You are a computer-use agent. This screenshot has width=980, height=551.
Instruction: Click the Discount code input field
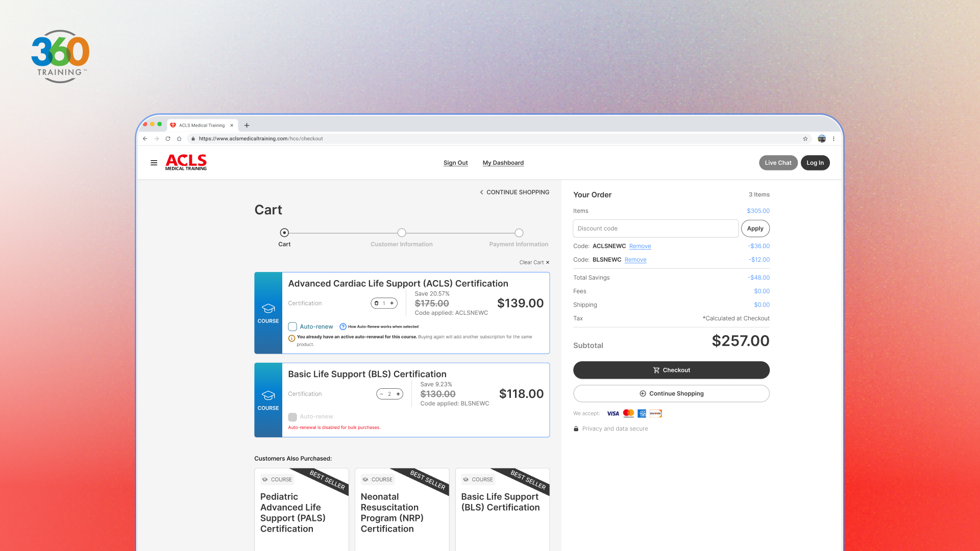click(x=655, y=228)
